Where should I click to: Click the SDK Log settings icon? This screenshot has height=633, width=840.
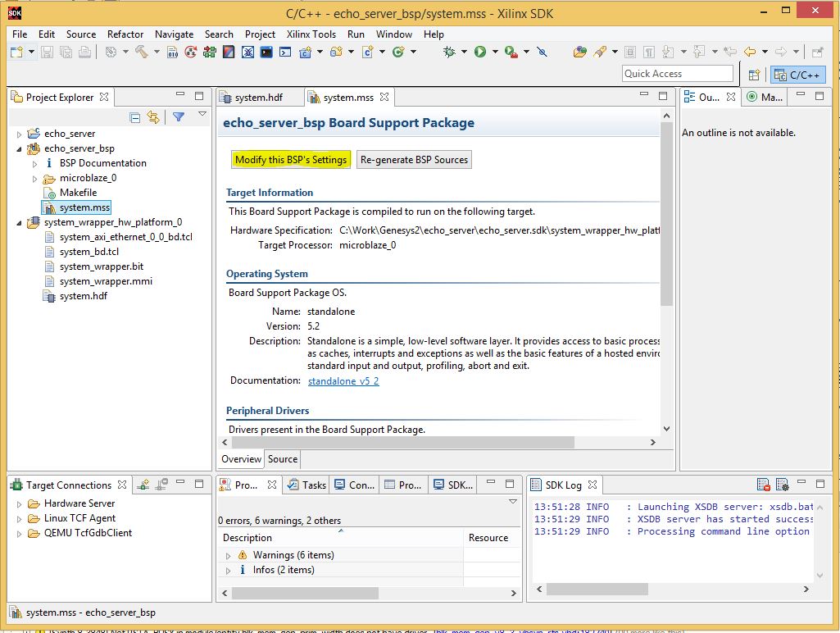[x=782, y=485]
